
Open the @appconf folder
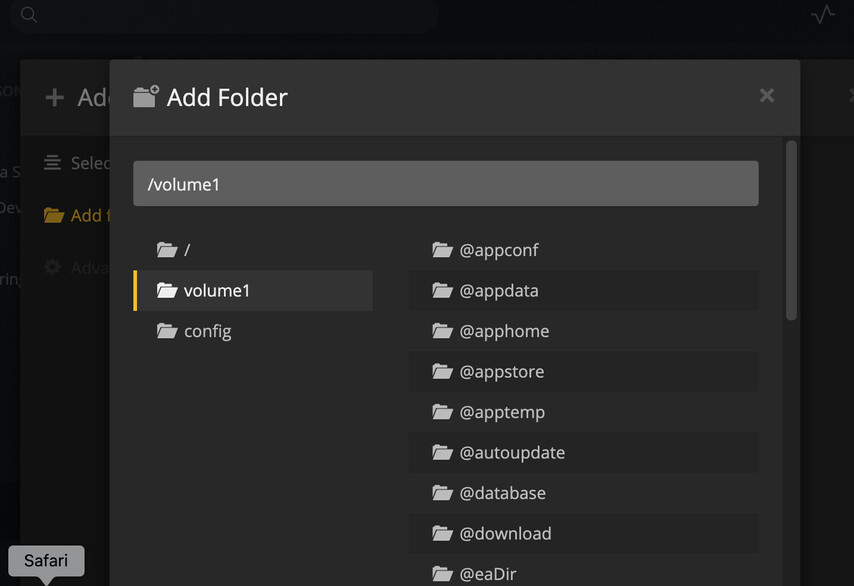point(499,250)
